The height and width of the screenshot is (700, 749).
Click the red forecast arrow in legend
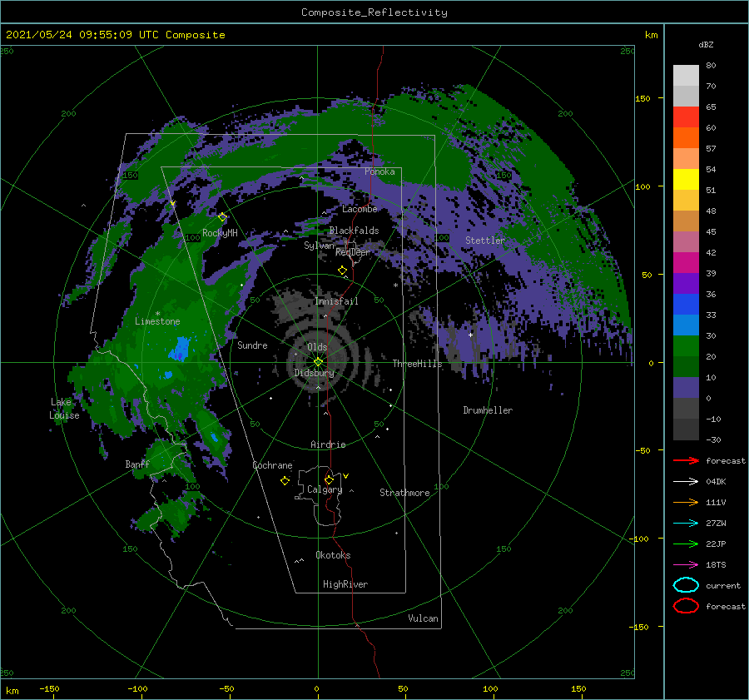tap(686, 460)
